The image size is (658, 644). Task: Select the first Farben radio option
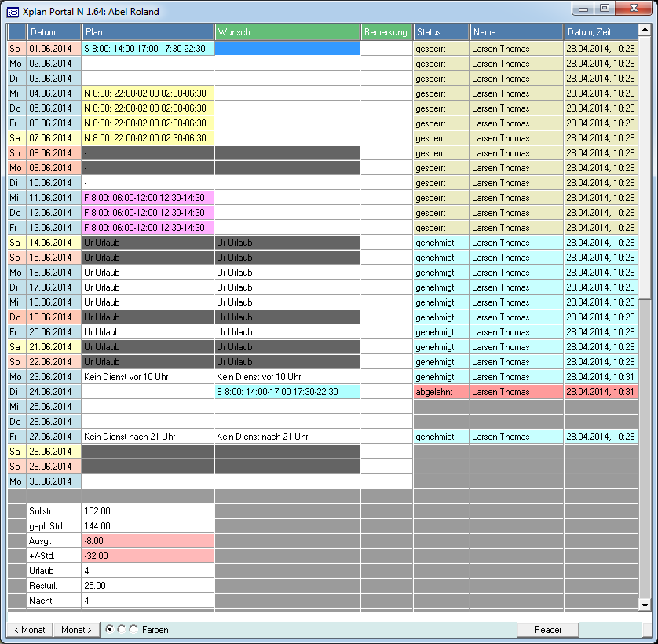[110, 629]
